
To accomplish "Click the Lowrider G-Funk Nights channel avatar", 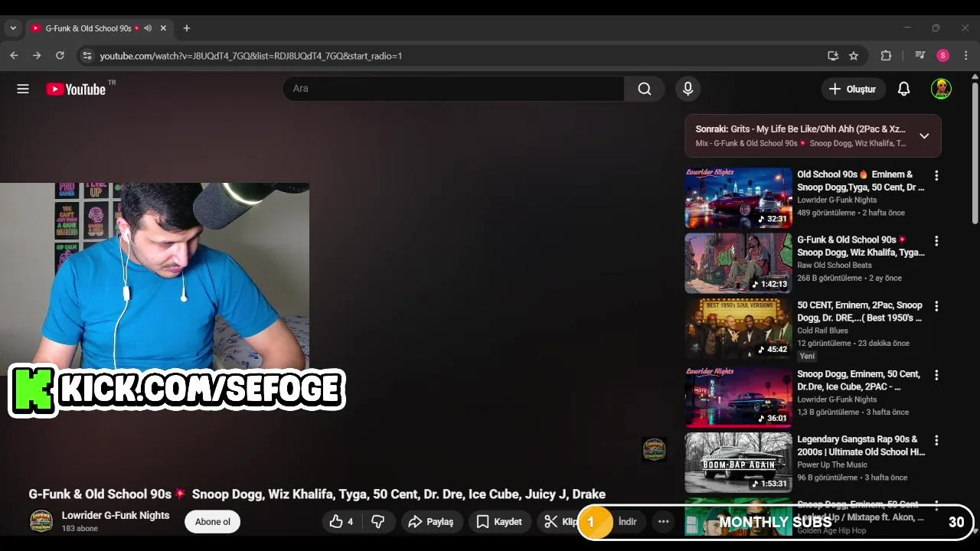I will (x=41, y=521).
